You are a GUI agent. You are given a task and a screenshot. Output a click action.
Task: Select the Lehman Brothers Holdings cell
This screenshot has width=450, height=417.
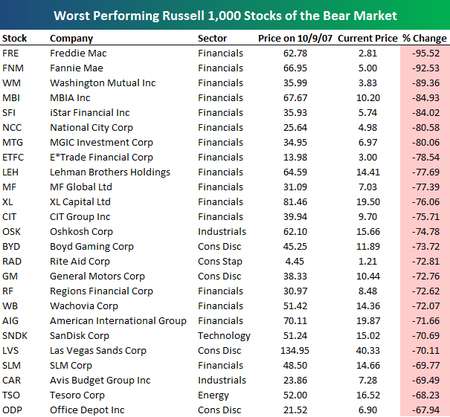110,172
